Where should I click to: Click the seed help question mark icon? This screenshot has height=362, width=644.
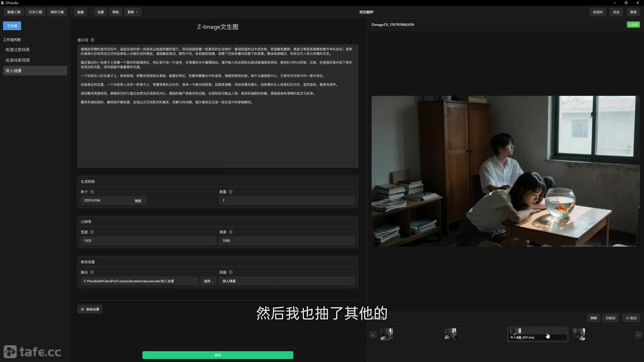tap(92, 192)
